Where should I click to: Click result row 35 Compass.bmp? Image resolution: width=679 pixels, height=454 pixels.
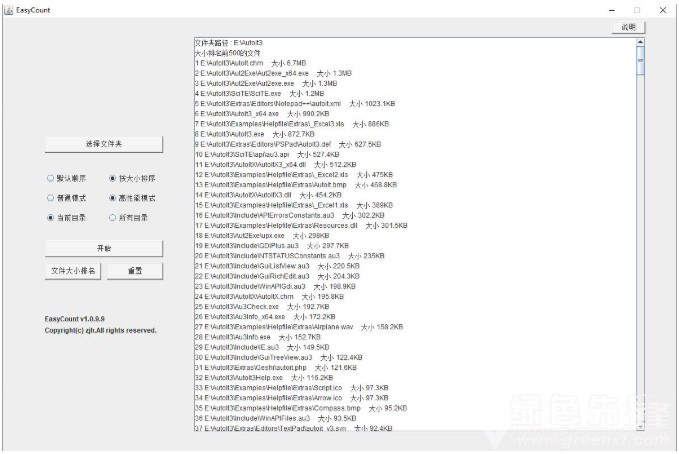click(x=301, y=408)
